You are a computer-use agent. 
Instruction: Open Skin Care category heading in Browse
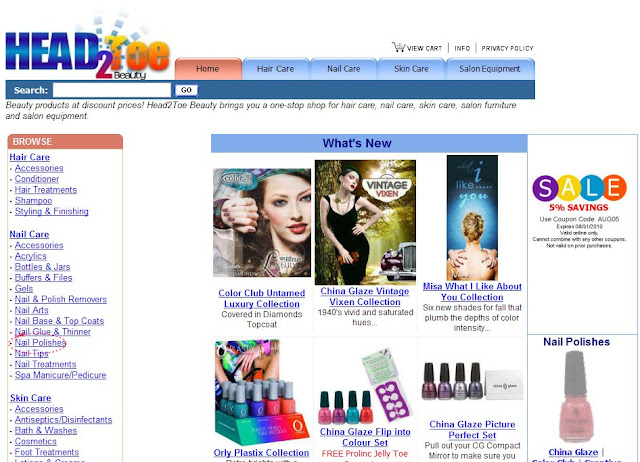click(31, 398)
